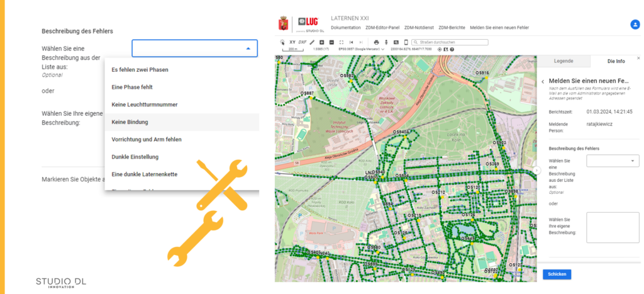644x294 pixels.
Task: Print the map with printer icon
Action: [x=376, y=42]
